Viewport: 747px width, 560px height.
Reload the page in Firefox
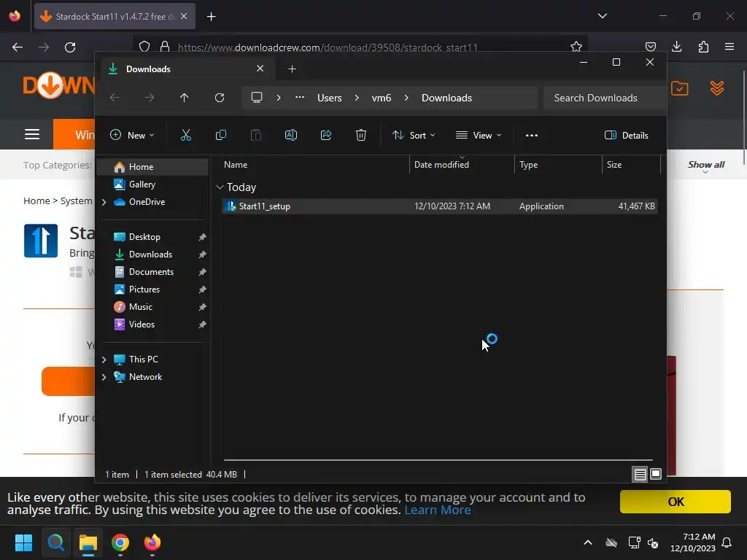[70, 47]
